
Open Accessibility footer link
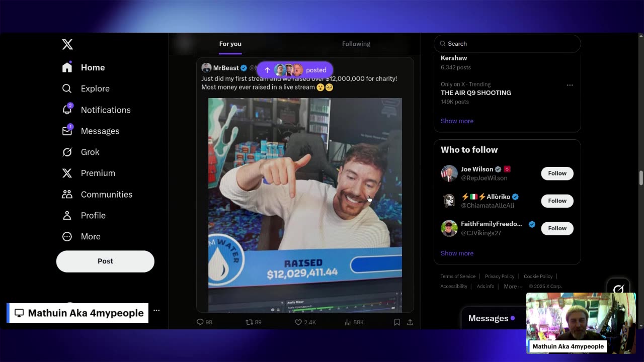pyautogui.click(x=454, y=286)
